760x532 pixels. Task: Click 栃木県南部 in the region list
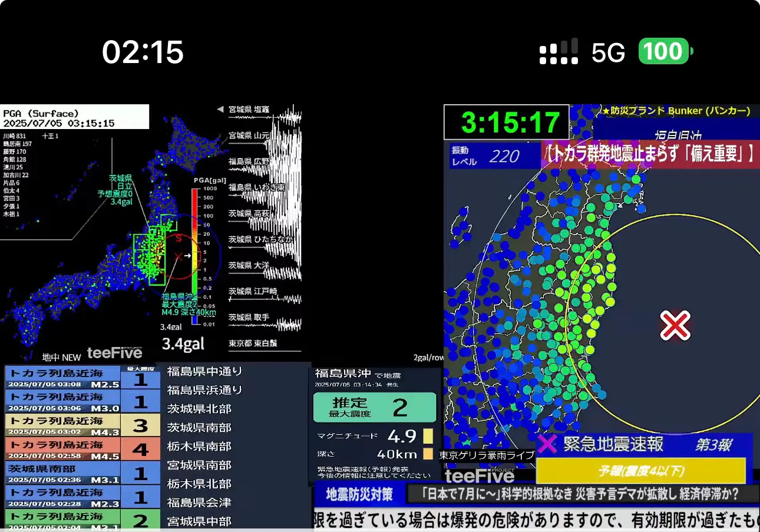click(x=199, y=447)
